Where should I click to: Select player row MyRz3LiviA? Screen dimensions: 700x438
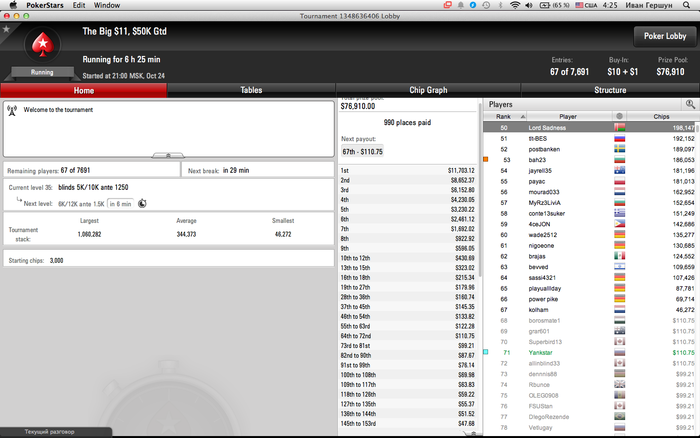[589, 203]
